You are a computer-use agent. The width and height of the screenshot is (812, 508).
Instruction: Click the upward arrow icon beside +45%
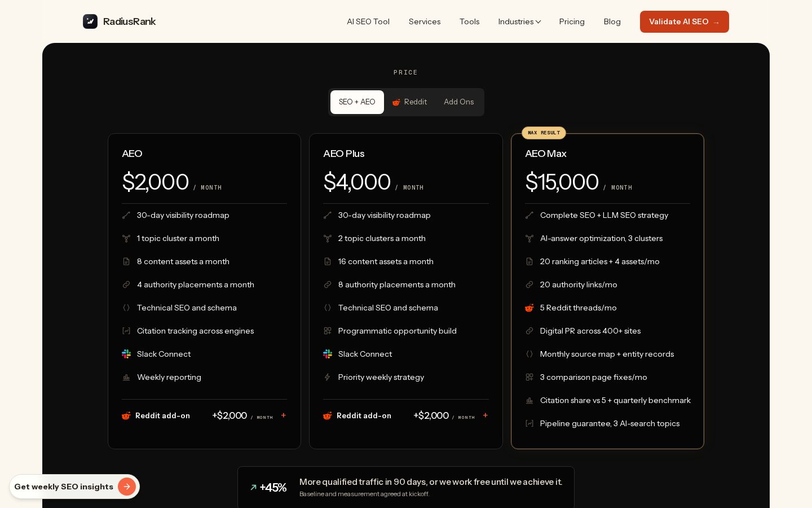tap(253, 487)
